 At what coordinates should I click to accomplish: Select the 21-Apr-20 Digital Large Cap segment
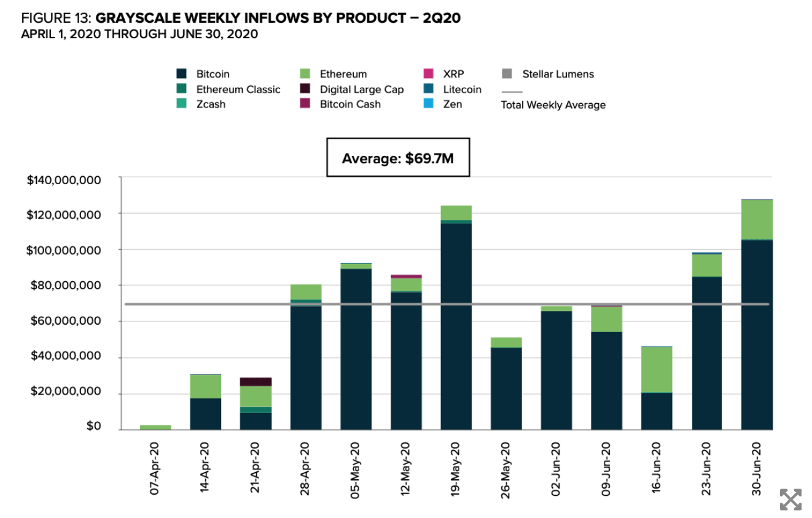pos(256,382)
